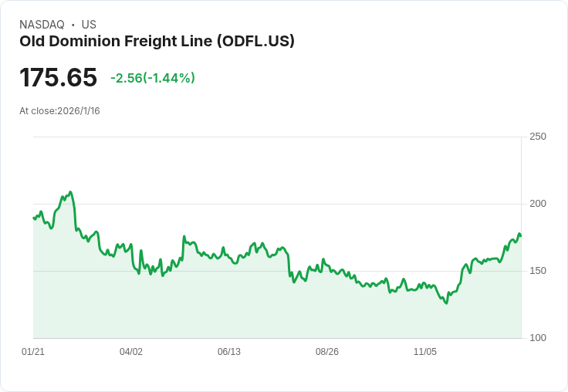Click the 150 y-axis label
Screen dimensions: 568x392
pyautogui.click(x=538, y=271)
